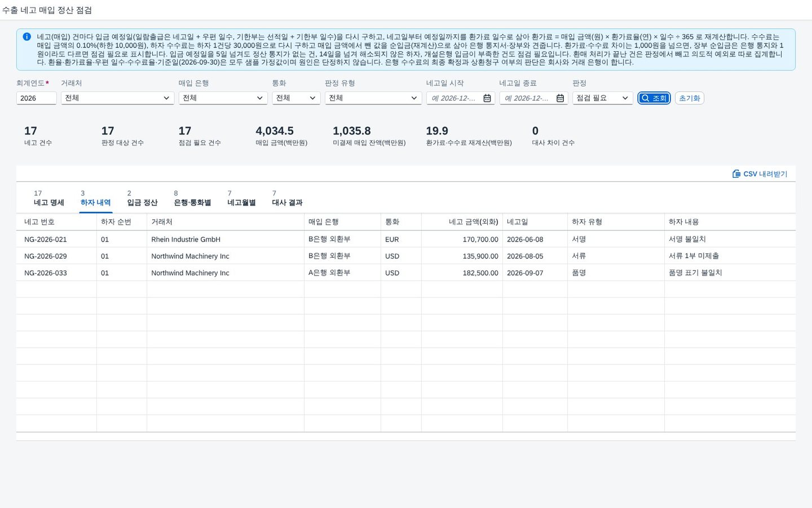Switch to the 네고 명세 tab
Image resolution: width=812 pixels, height=508 pixels.
point(49,198)
